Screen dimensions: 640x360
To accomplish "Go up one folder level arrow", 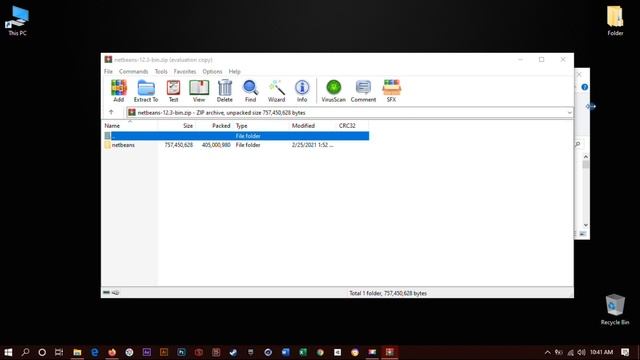I will [x=111, y=112].
